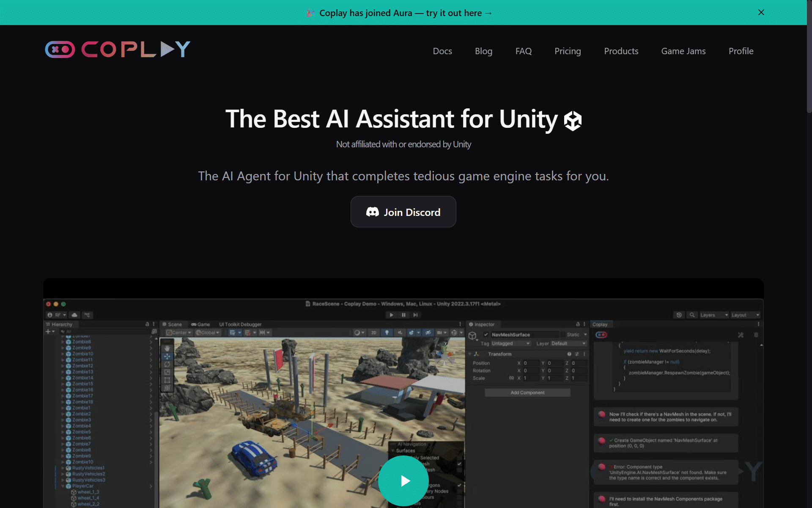The width and height of the screenshot is (812, 508).
Task: Click the Unity editor Play button
Action: pos(391,315)
